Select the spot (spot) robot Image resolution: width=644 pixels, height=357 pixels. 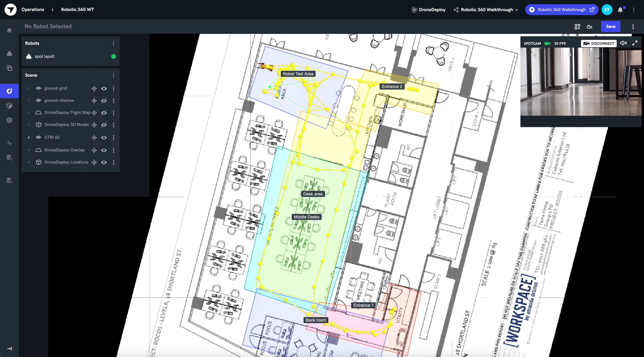click(70, 56)
